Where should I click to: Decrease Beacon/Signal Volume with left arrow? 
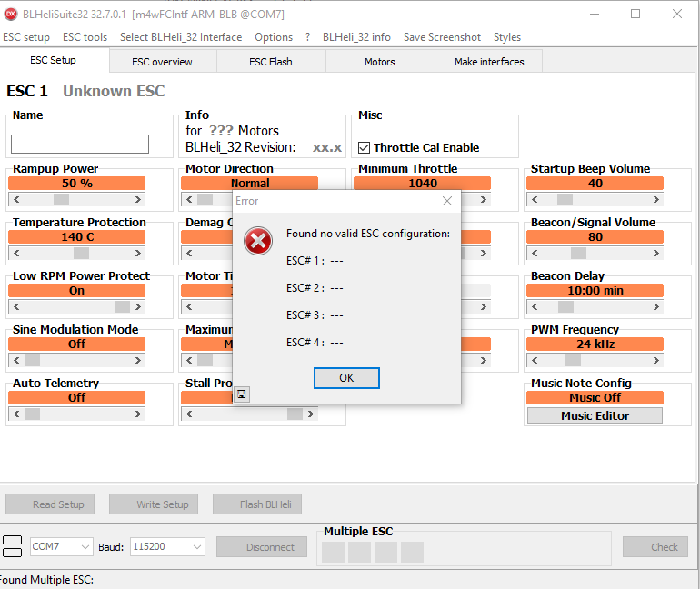tap(535, 253)
